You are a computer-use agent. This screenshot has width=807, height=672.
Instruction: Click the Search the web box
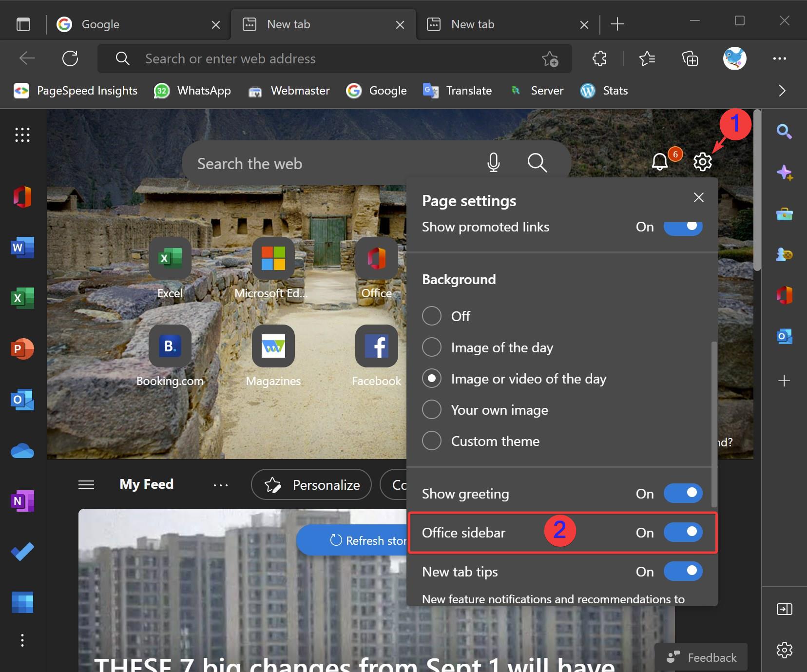pyautogui.click(x=317, y=163)
